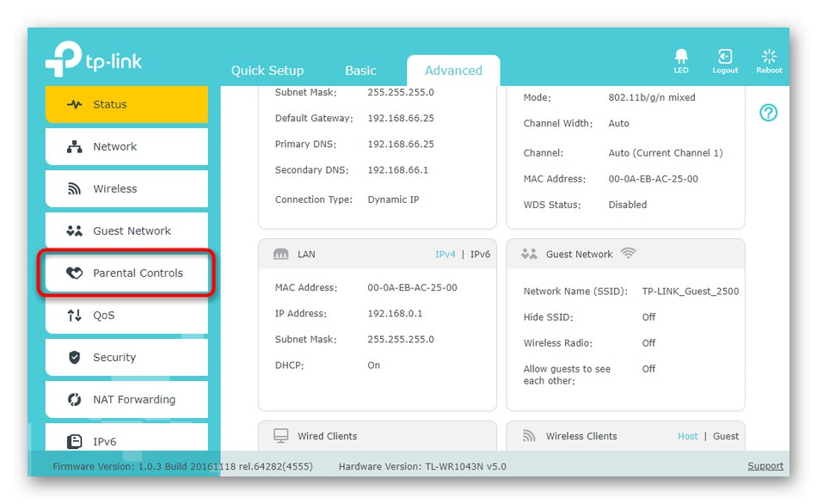This screenshot has width=817, height=504.
Task: Open the NAT Forwarding menu item
Action: 126,399
